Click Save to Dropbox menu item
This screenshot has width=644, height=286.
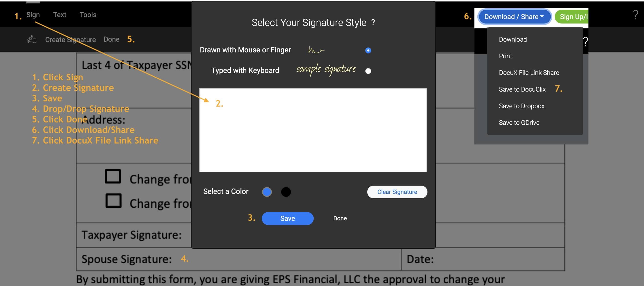click(522, 106)
